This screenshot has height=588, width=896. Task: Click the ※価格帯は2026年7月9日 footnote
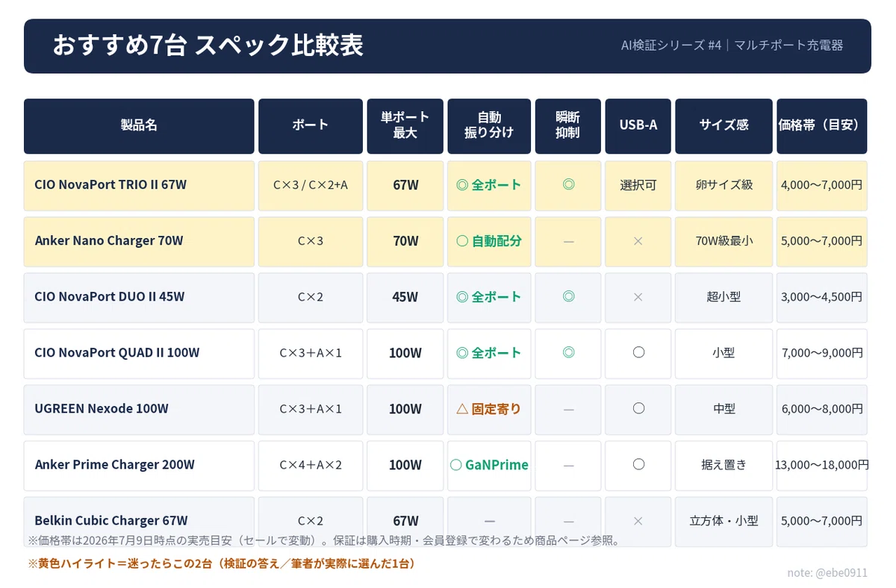(324, 539)
